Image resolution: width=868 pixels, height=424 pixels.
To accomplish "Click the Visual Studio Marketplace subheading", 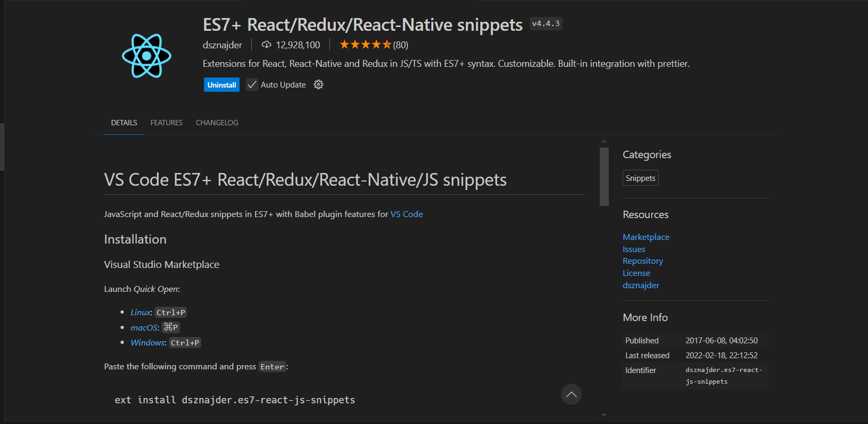I will 161,265.
